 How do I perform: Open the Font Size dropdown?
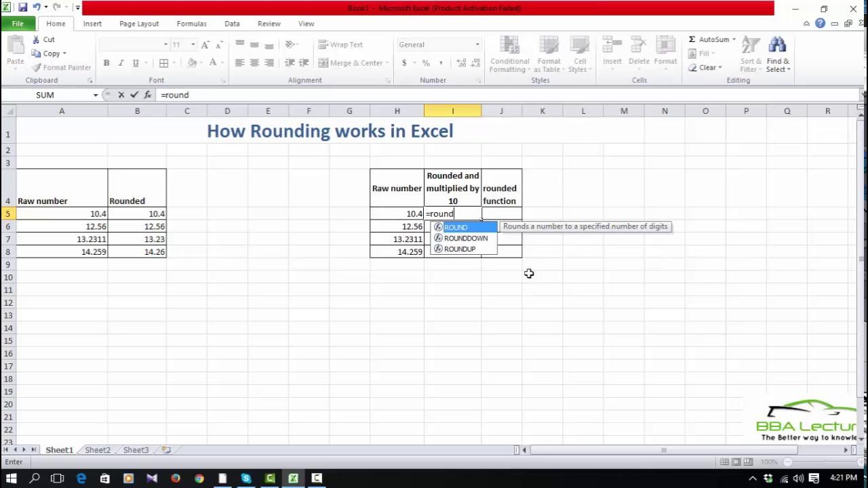click(x=193, y=45)
